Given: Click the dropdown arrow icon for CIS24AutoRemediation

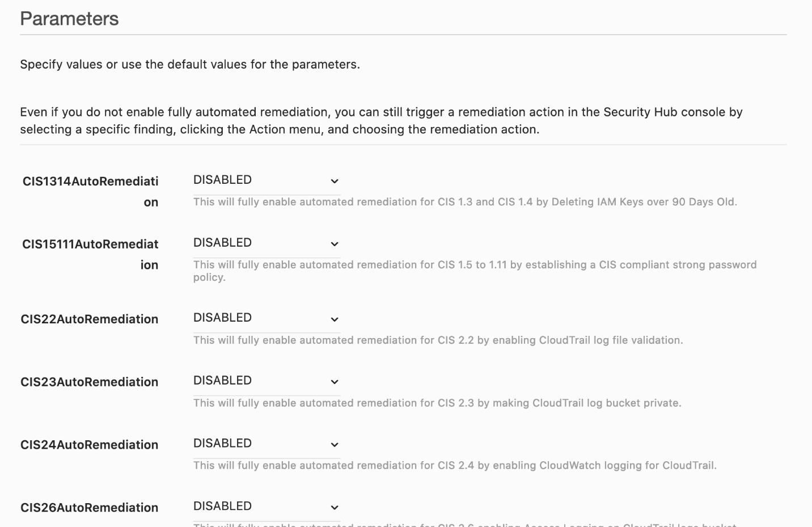Looking at the screenshot, I should [x=335, y=445].
